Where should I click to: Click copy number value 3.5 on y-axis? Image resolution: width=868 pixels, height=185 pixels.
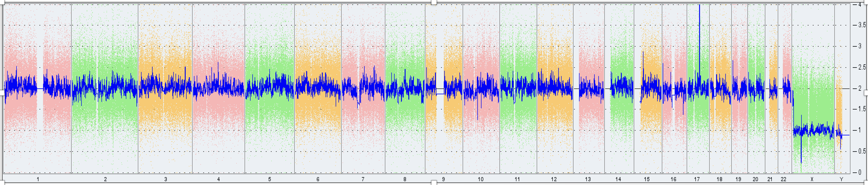click(x=862, y=25)
